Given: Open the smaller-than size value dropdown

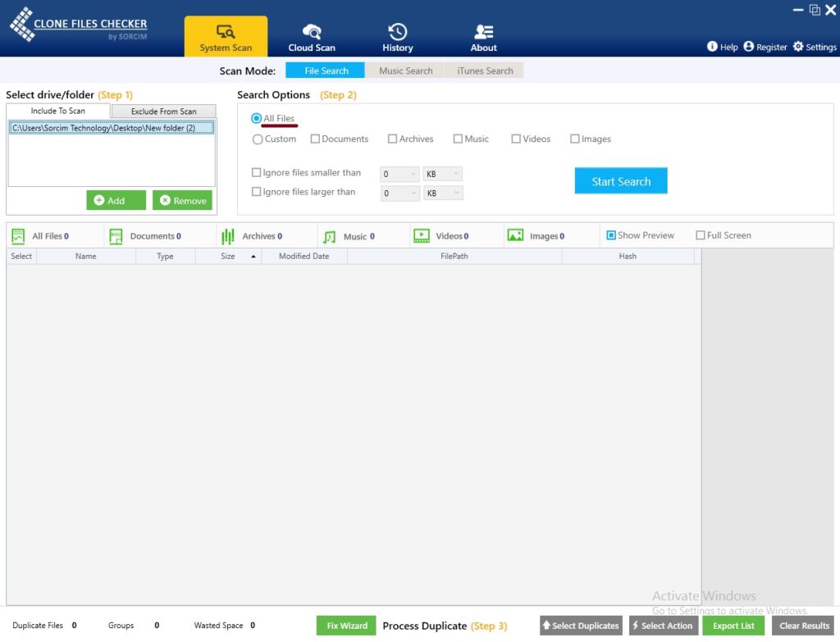Looking at the screenshot, I should (399, 174).
